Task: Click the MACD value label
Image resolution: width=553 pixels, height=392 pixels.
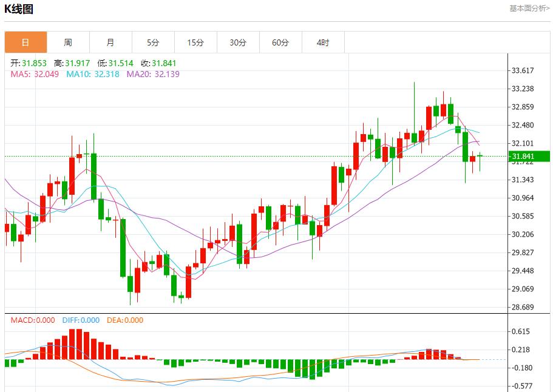Action: [33, 320]
